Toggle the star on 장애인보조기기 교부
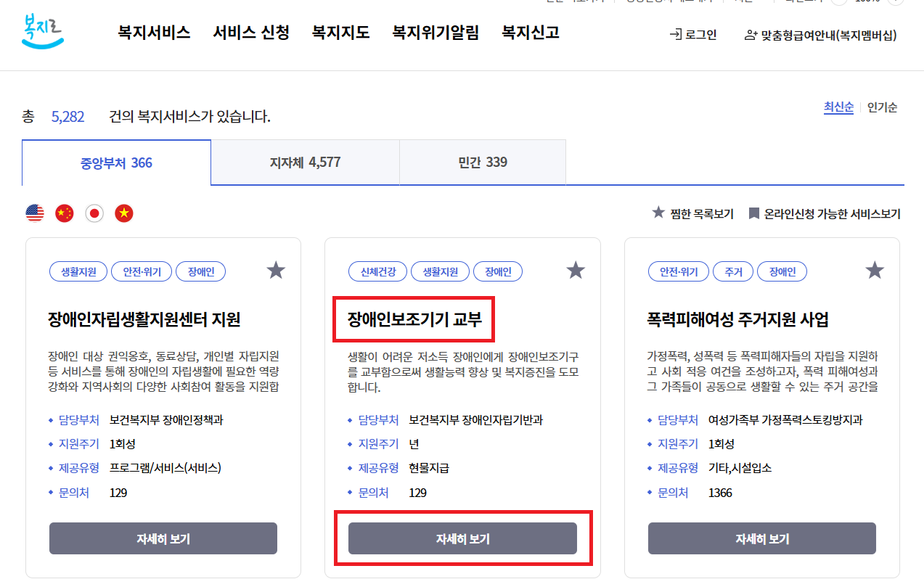Viewport: 924px width, 587px height. 576,270
